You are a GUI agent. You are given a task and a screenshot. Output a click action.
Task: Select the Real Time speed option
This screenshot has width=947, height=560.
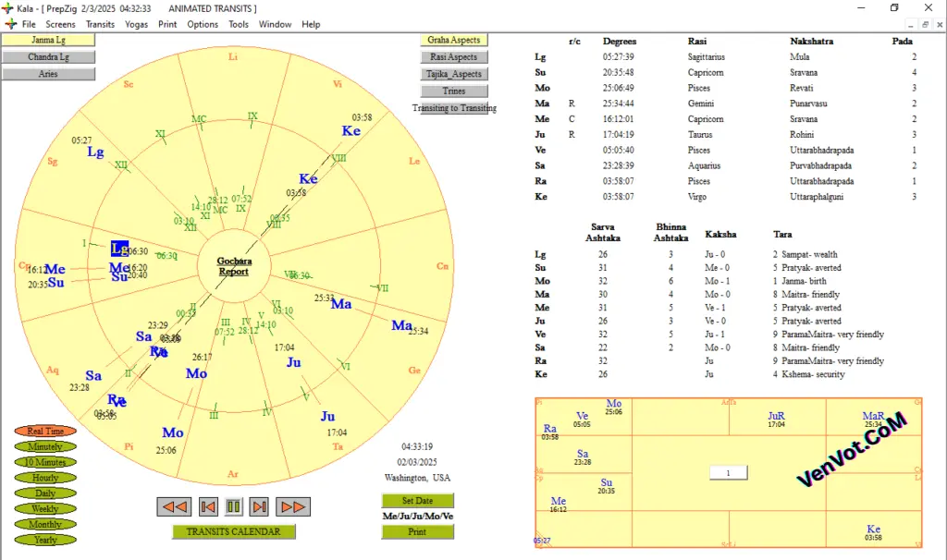(45, 431)
